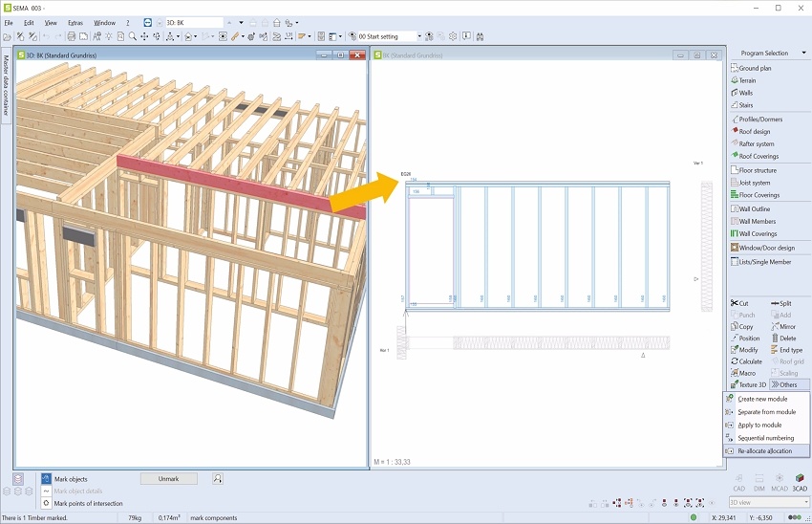Select Roof design program
Viewport: 812px width, 524px height.
pyautogui.click(x=750, y=132)
